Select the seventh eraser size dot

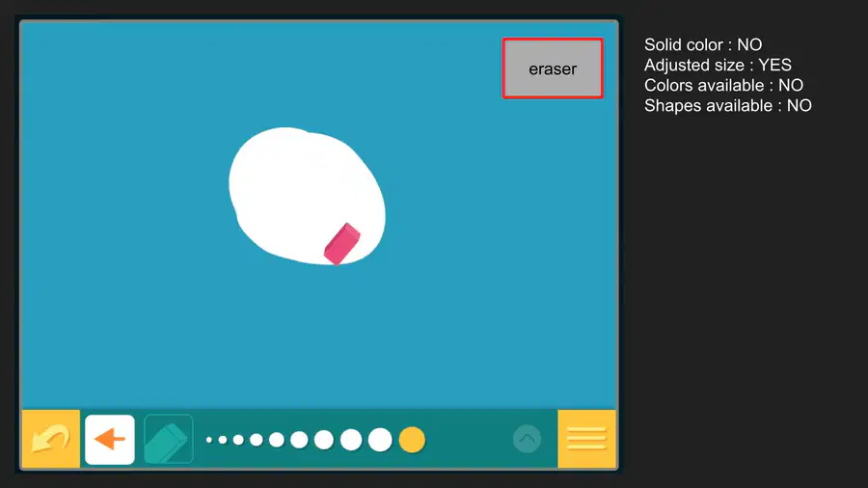click(x=324, y=440)
